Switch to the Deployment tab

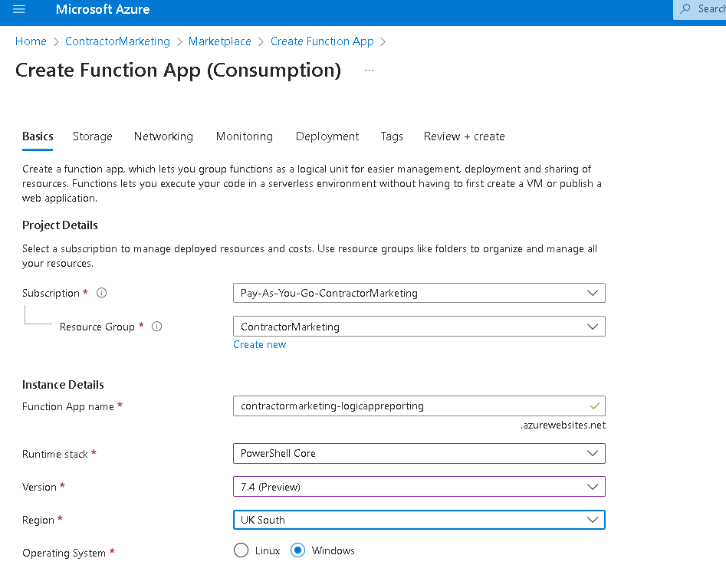[x=327, y=136]
